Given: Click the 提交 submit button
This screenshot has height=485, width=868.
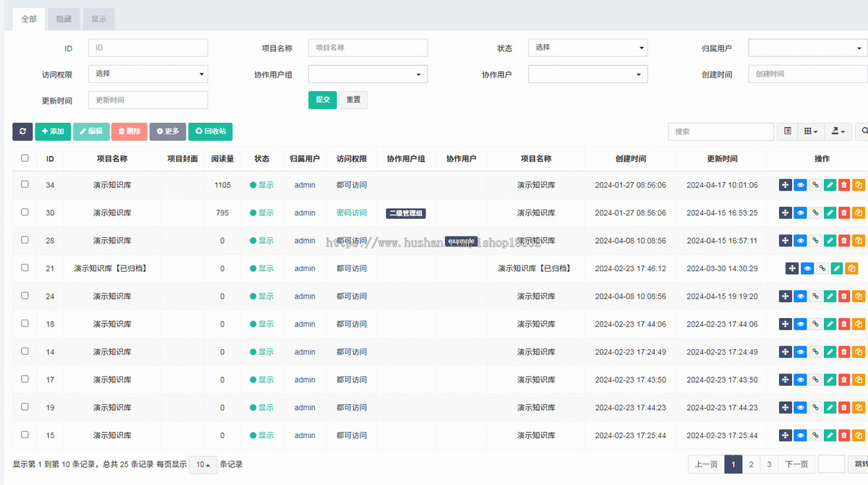Looking at the screenshot, I should click(x=322, y=100).
